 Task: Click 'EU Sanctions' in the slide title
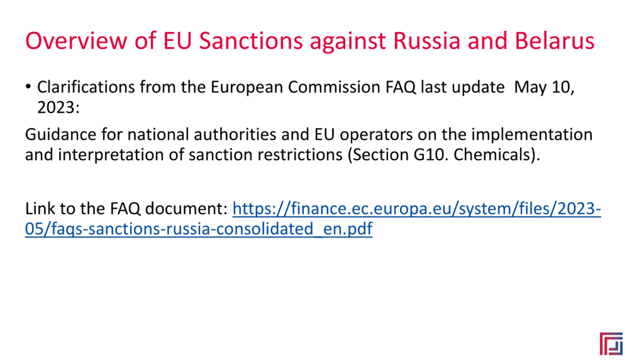233,41
